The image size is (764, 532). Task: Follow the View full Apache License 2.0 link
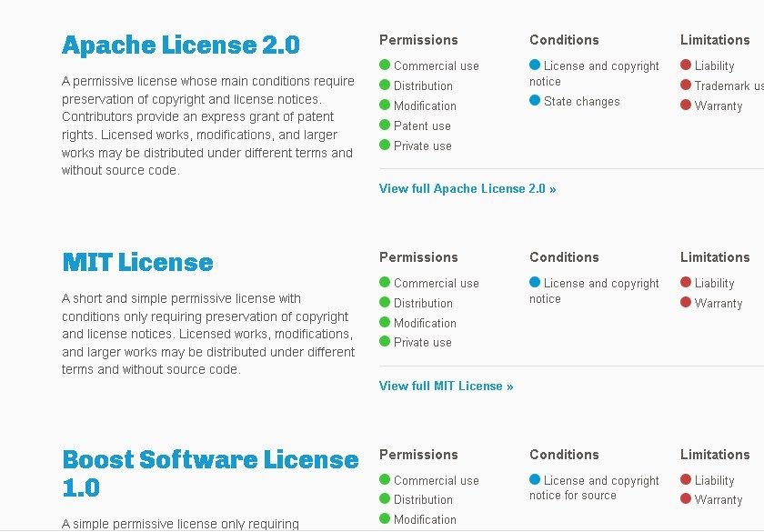(x=467, y=188)
